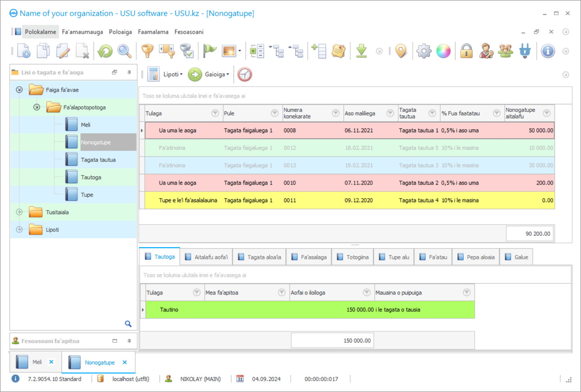Click the expand all tree icon
Viewport: 581px width, 392px height.
(x=276, y=51)
